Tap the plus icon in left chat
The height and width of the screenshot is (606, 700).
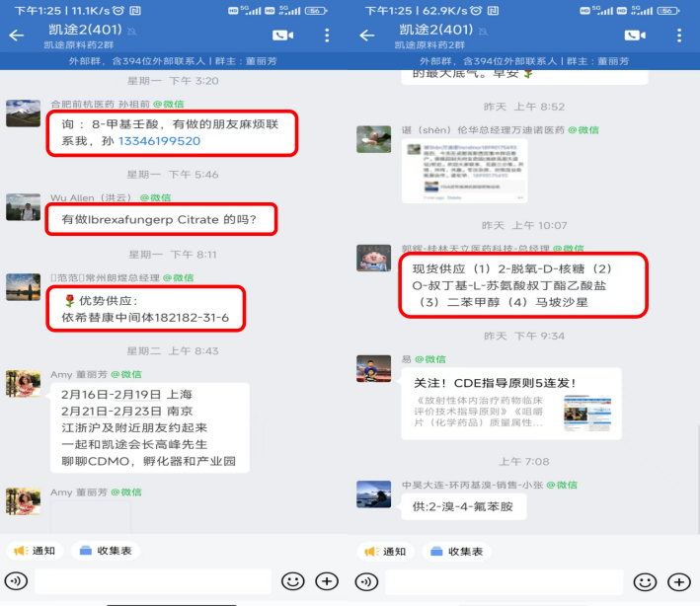point(327,581)
